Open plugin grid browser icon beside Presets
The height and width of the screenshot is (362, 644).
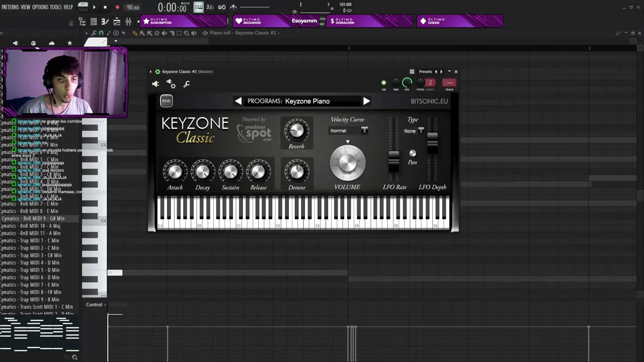click(x=412, y=71)
